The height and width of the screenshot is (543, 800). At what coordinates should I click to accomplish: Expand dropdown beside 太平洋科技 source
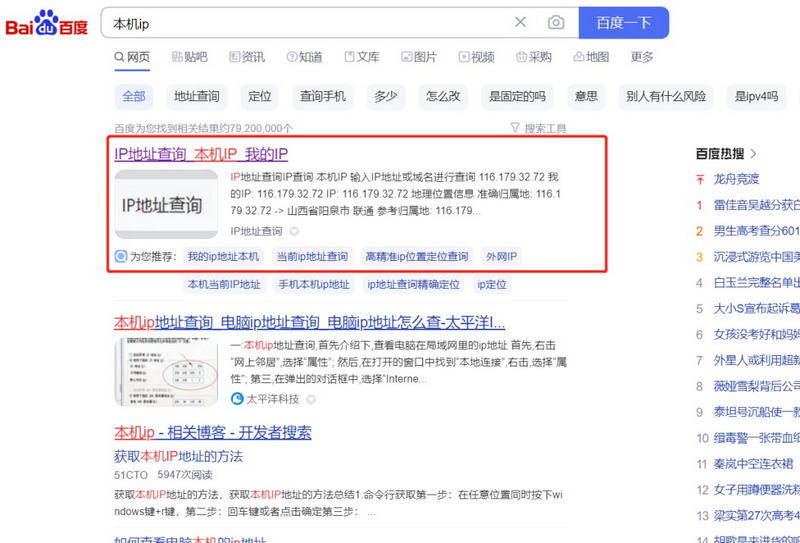click(311, 399)
